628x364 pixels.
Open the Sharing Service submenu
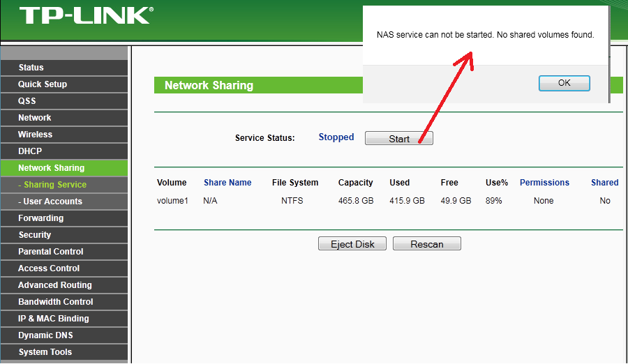pos(64,185)
